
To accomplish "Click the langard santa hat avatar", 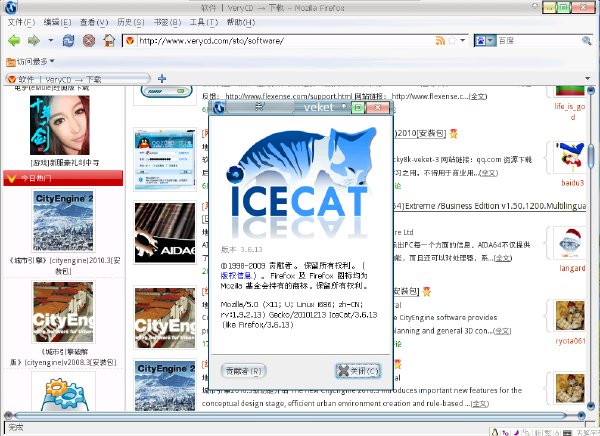I will [570, 243].
